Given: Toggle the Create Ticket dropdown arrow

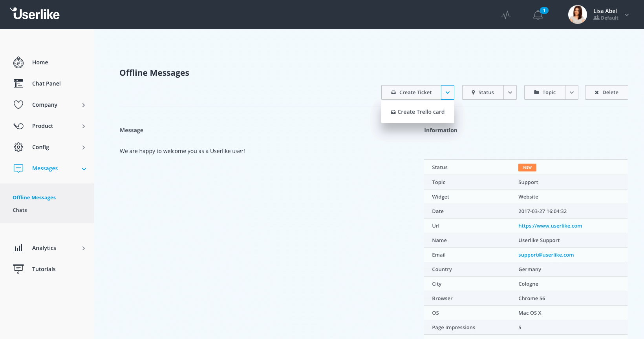Looking at the screenshot, I should pyautogui.click(x=448, y=92).
